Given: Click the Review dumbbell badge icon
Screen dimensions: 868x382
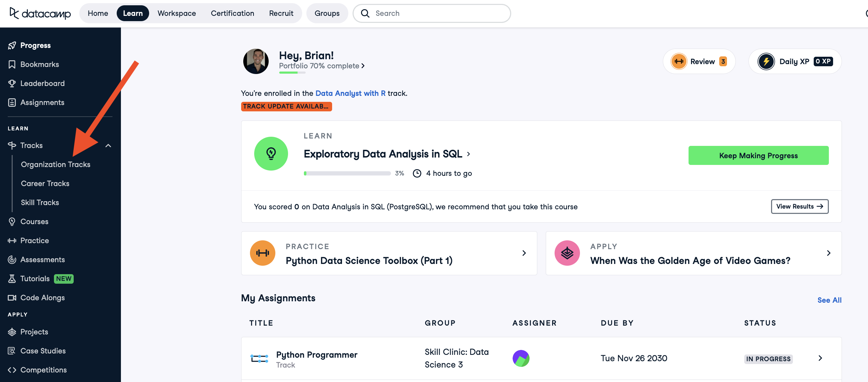Looking at the screenshot, I should point(679,62).
